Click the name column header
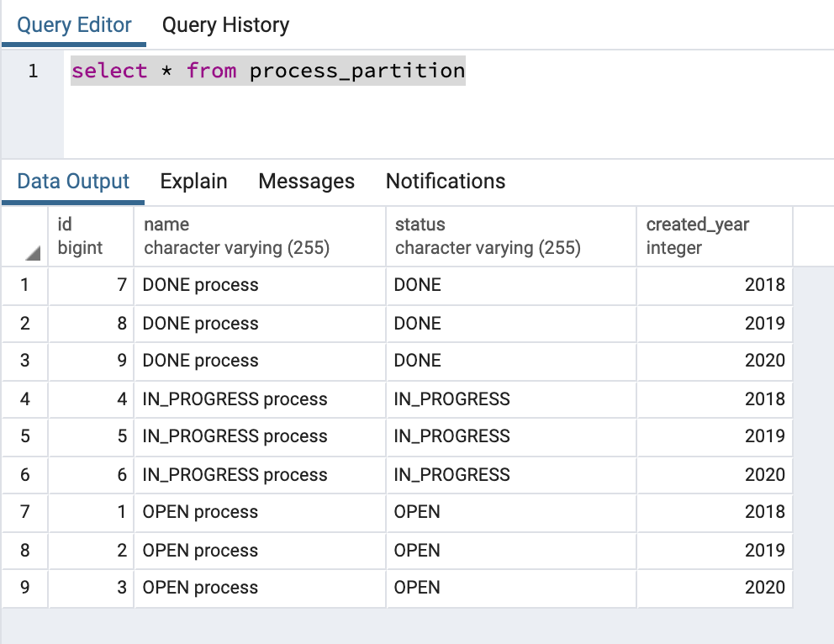Screen dimensions: 834x644 [x=259, y=236]
